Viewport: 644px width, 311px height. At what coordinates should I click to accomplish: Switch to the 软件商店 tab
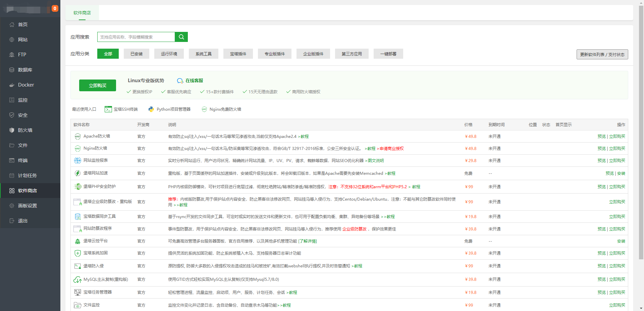pyautogui.click(x=82, y=13)
